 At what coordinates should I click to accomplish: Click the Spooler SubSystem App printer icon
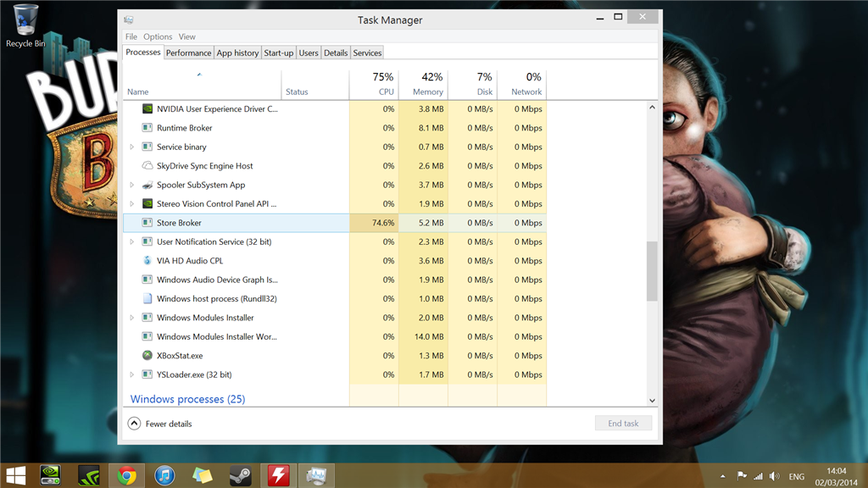click(147, 185)
